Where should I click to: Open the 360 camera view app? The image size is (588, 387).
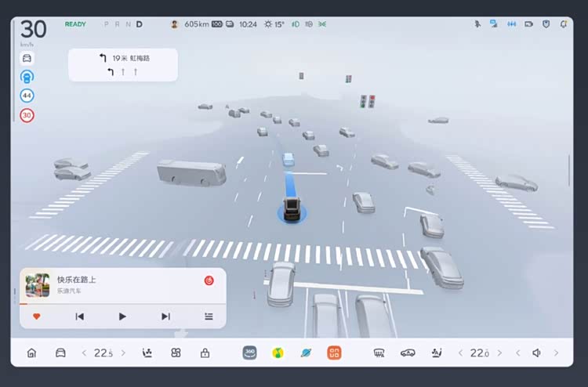249,353
